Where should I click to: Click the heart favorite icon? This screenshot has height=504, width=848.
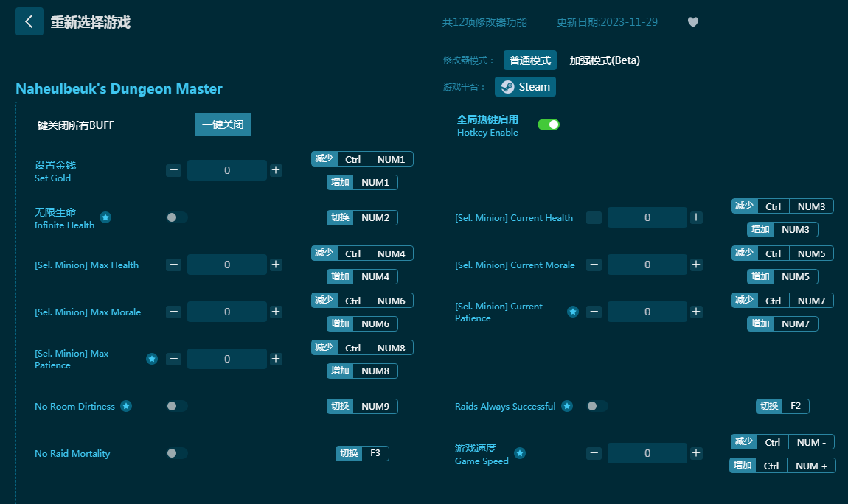click(x=692, y=22)
